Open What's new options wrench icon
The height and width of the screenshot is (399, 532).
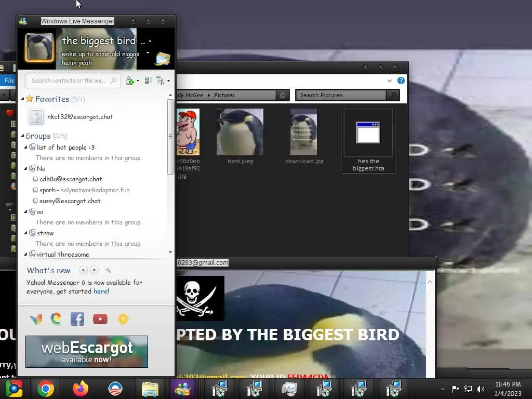point(108,270)
